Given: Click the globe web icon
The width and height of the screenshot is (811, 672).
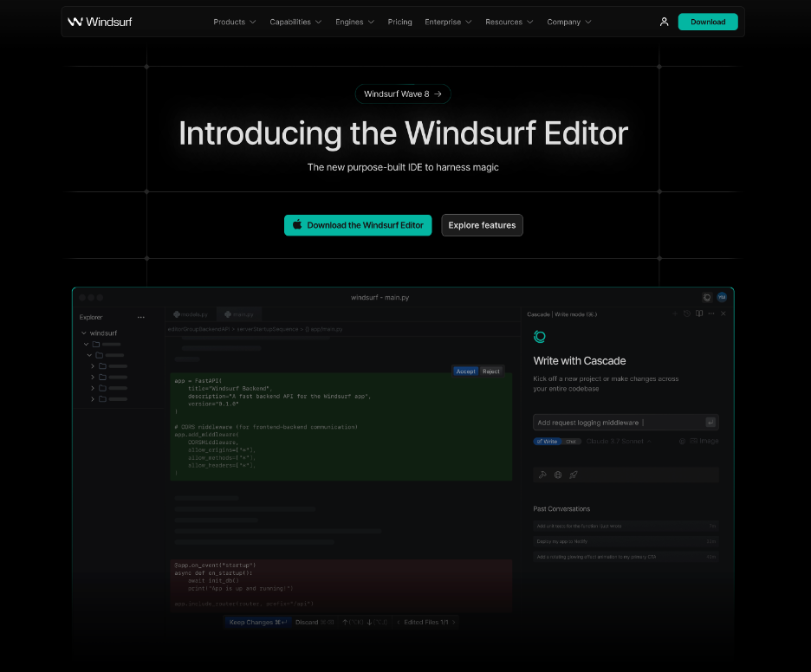Looking at the screenshot, I should pos(558,475).
